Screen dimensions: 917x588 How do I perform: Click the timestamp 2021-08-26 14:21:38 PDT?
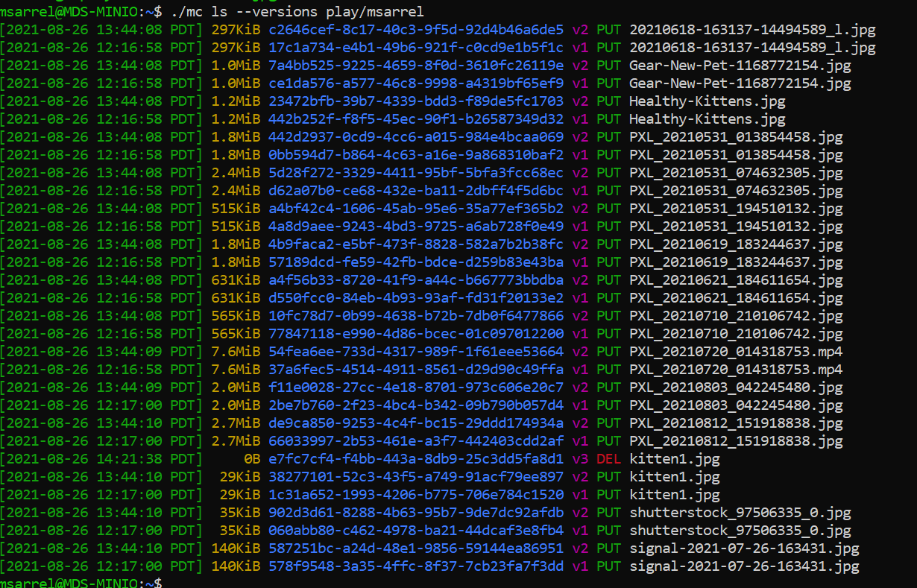[x=101, y=459]
